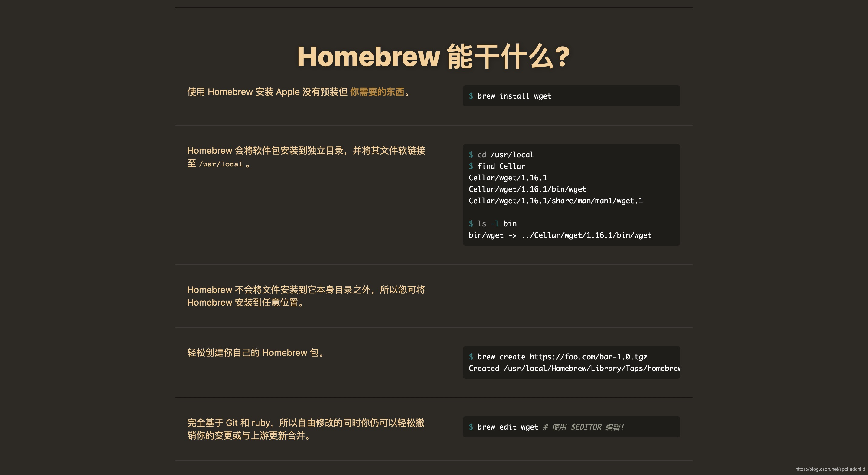Click the 'cd /usr/local' command line

coord(505,155)
